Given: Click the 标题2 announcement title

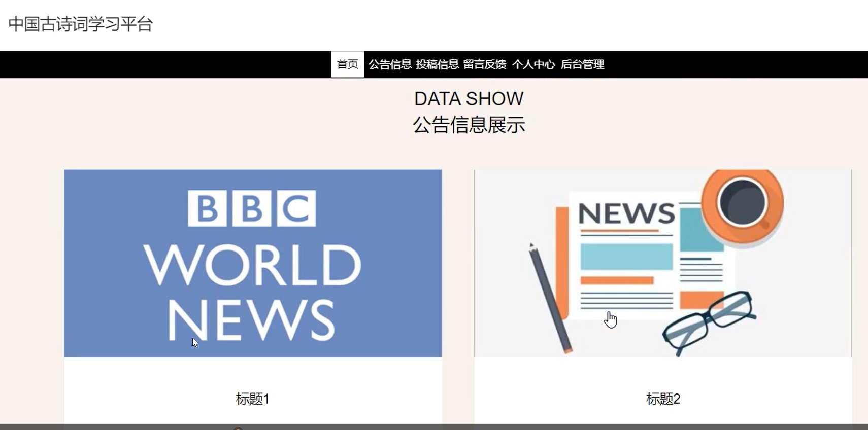Looking at the screenshot, I should tap(663, 399).
